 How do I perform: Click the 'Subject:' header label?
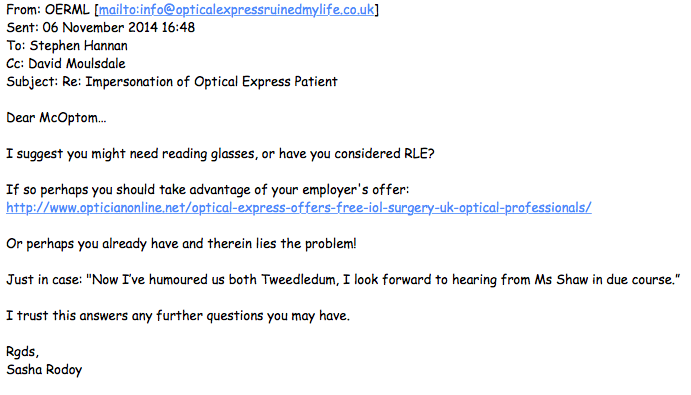pyautogui.click(x=32, y=82)
